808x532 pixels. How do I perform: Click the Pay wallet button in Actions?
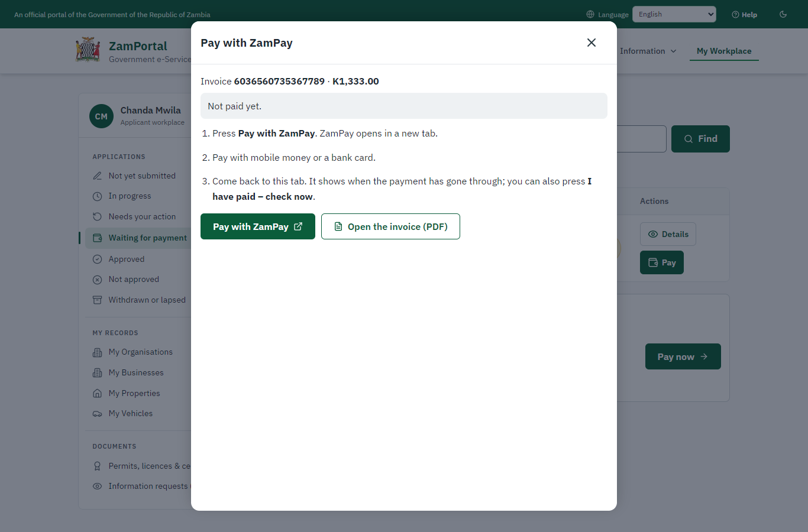(662, 262)
